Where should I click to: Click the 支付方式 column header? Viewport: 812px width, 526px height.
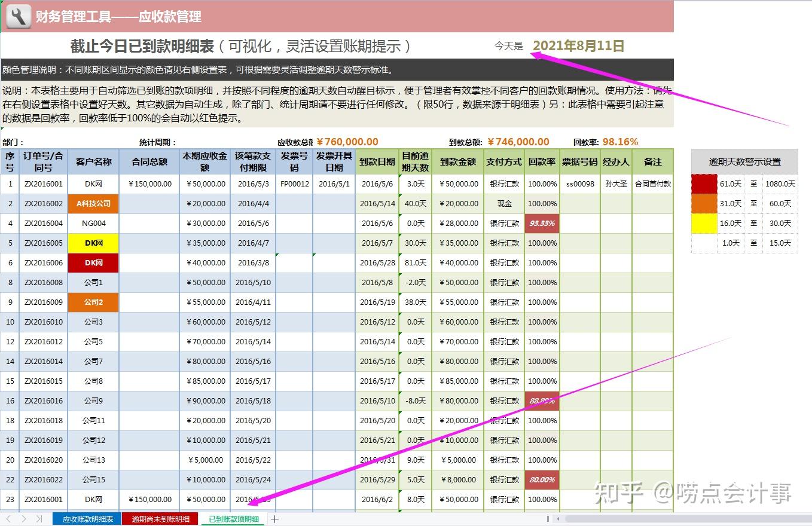(504, 161)
